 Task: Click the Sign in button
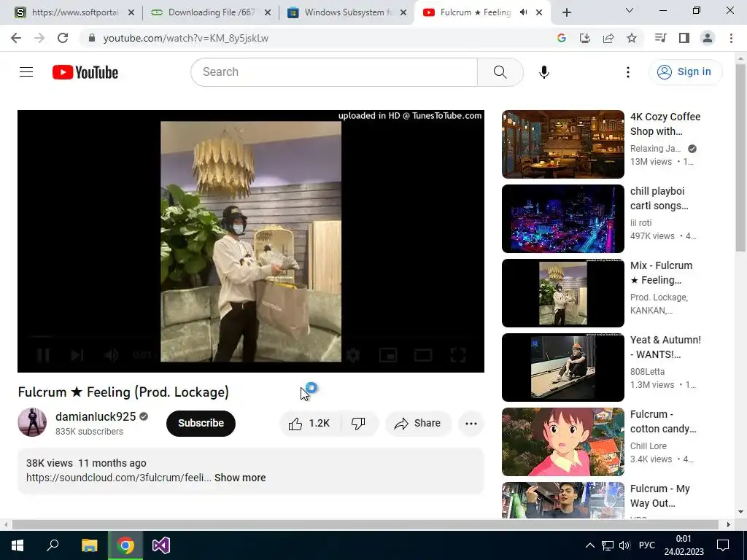coord(685,72)
